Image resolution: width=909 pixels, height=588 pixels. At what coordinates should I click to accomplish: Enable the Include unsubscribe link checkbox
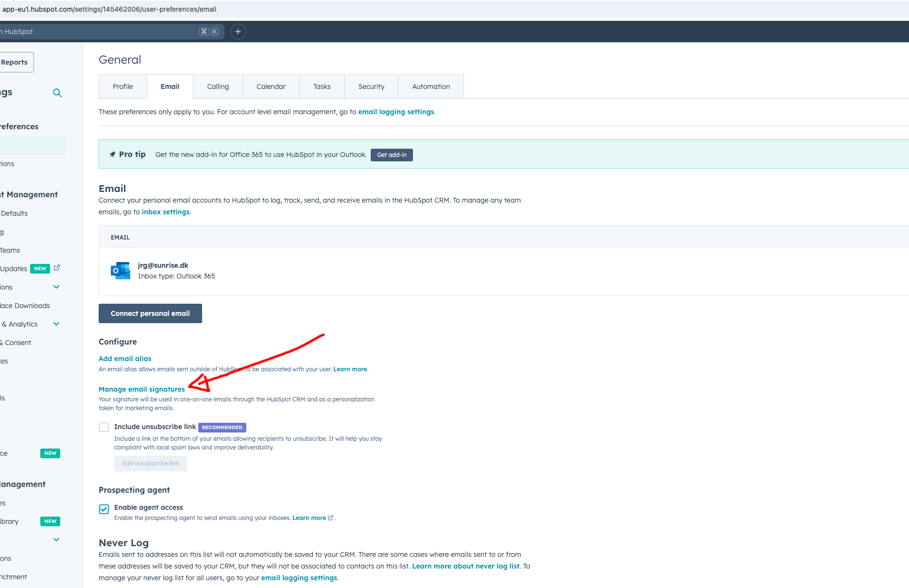[x=104, y=427]
